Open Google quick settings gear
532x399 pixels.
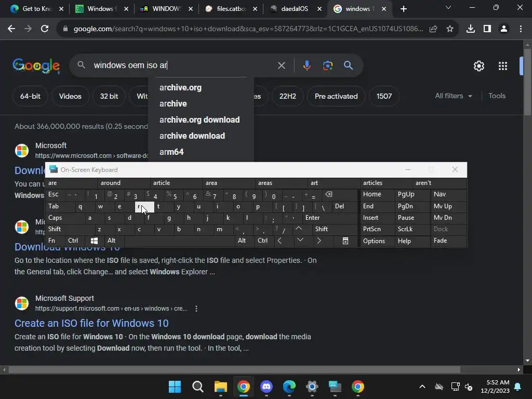[478, 66]
